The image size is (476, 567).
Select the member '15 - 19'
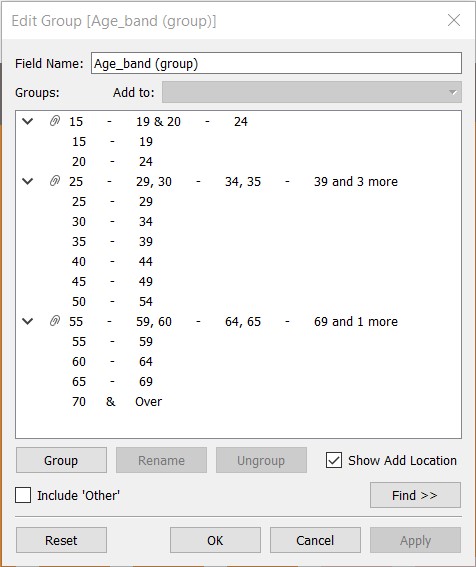(x=112, y=141)
